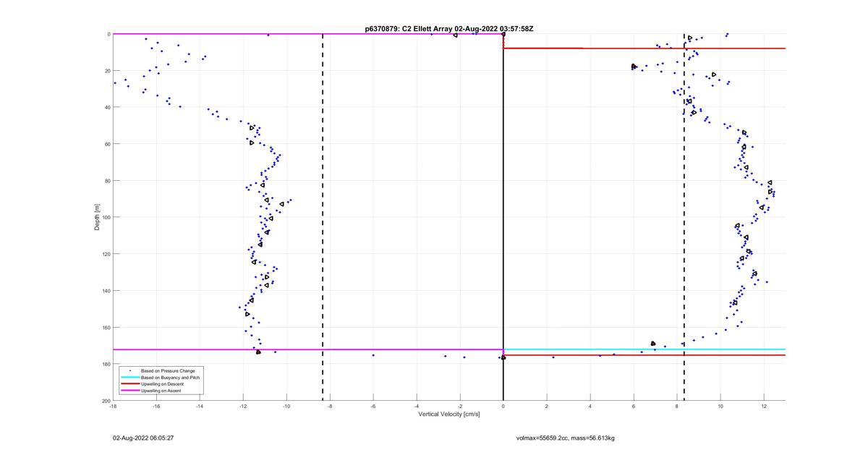
Task: Click the '02-Aug-2022 06:05:27' footer timestamp
Action: 142,438
